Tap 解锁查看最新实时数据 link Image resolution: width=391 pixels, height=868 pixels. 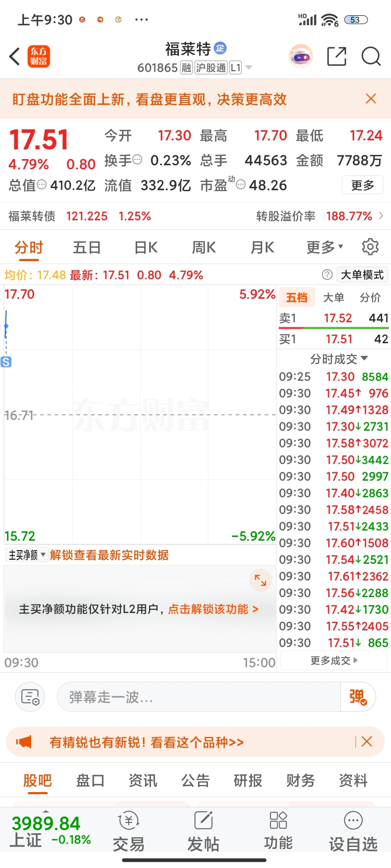[109, 555]
